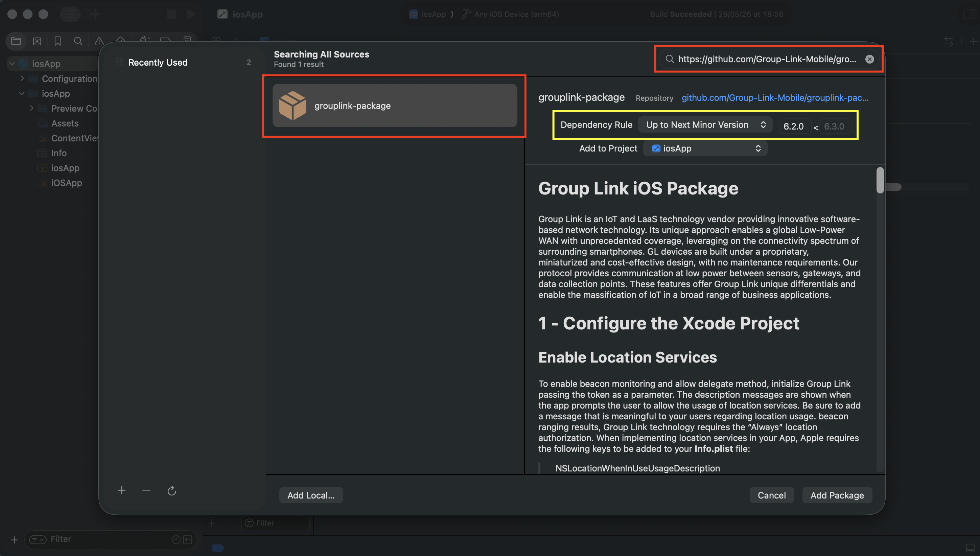The image size is (980, 556).
Task: Open the filter options menu in navigator
Action: pyautogui.click(x=38, y=539)
